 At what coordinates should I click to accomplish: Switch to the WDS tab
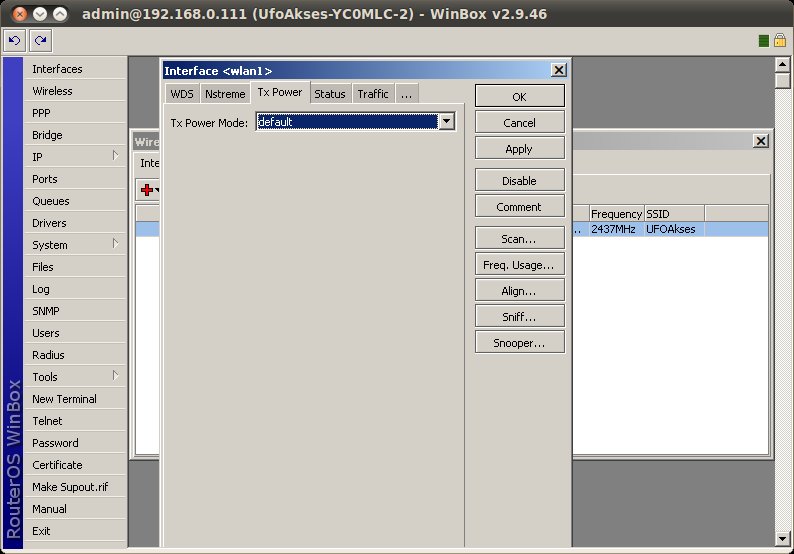click(182, 94)
